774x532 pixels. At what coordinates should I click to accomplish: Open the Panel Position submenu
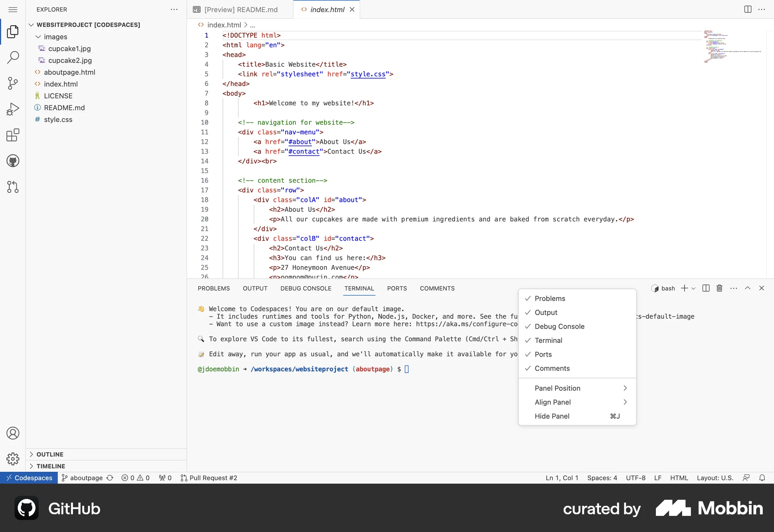tap(557, 388)
